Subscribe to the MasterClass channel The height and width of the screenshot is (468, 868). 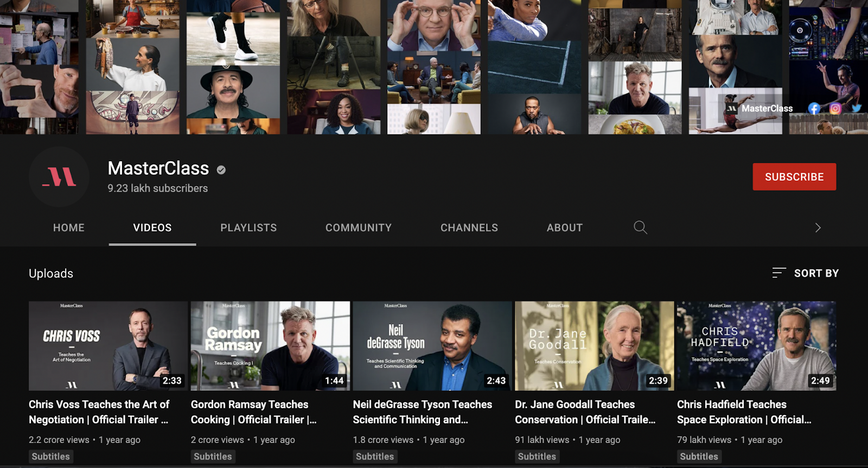click(x=794, y=177)
